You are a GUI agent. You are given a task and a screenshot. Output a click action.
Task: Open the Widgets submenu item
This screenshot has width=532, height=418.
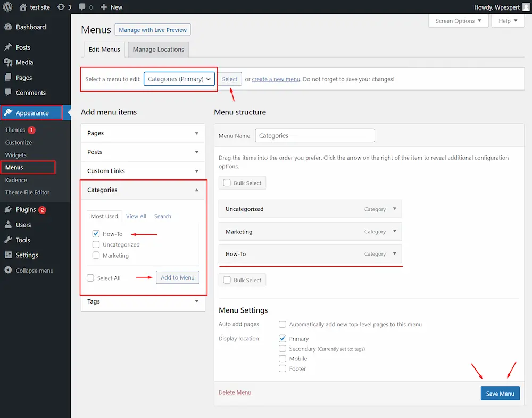15,155
